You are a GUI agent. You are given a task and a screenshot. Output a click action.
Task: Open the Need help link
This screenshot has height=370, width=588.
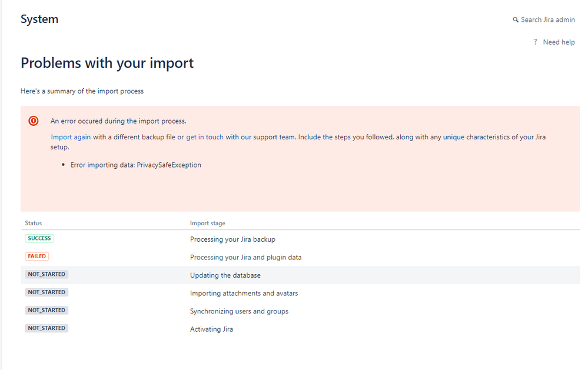coord(559,42)
